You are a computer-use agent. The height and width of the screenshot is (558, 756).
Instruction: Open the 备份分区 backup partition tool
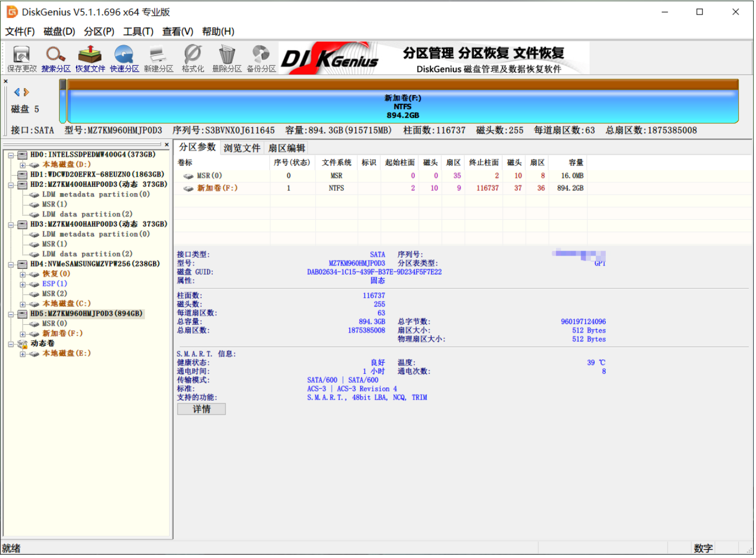[x=261, y=59]
